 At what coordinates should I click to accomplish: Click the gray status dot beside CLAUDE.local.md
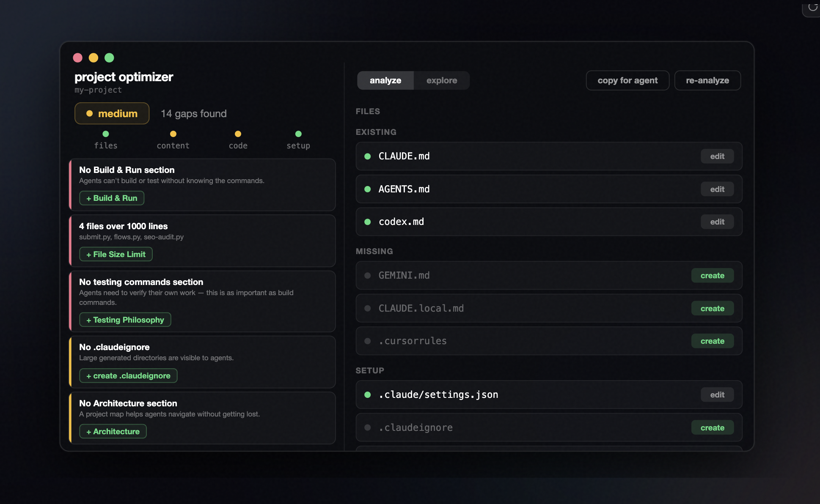[368, 308]
